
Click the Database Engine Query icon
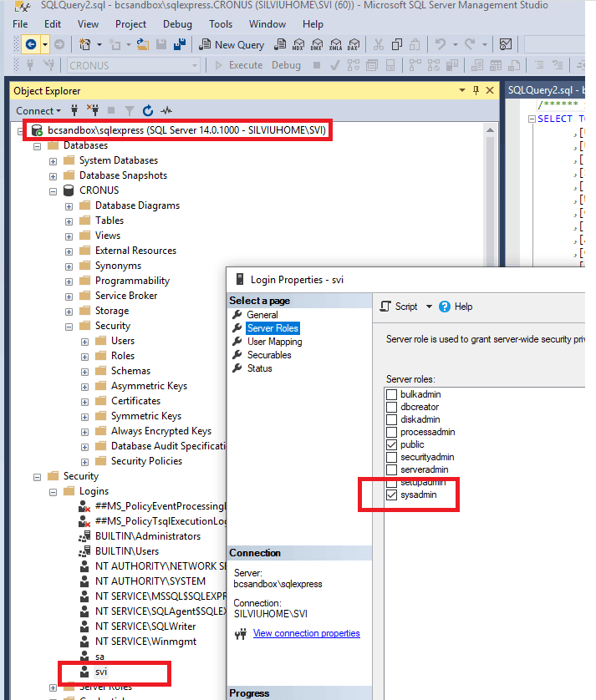(280, 44)
